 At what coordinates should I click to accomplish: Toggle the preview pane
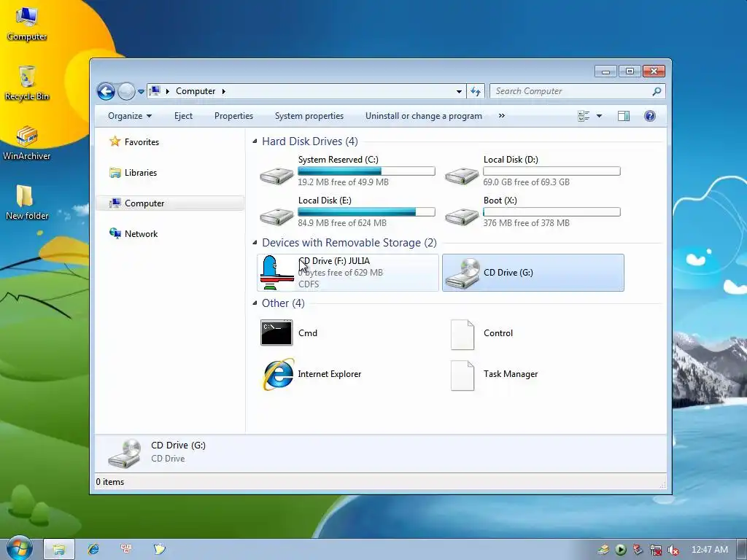pos(624,116)
